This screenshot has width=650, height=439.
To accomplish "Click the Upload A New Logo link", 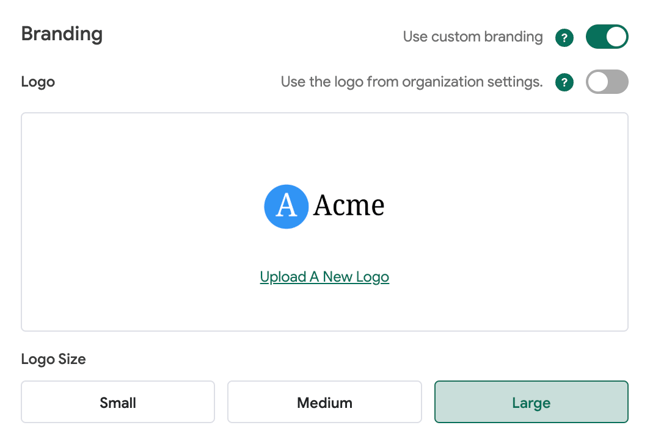I will [324, 277].
